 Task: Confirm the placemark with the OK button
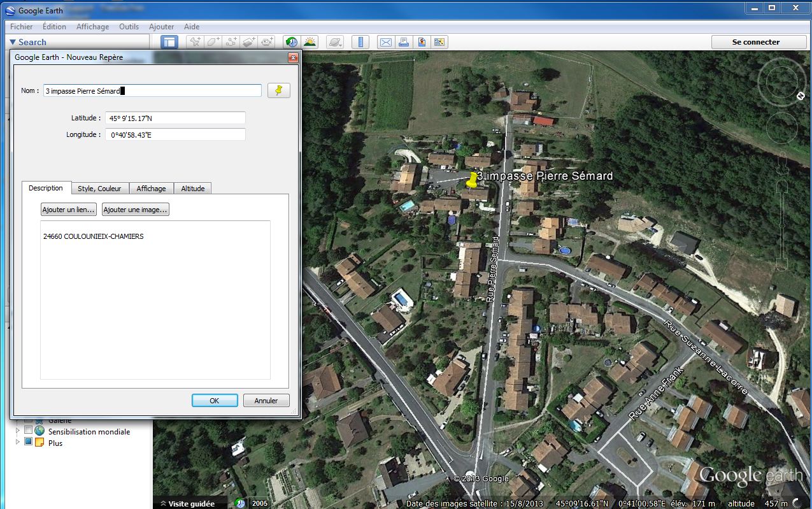[x=215, y=401]
